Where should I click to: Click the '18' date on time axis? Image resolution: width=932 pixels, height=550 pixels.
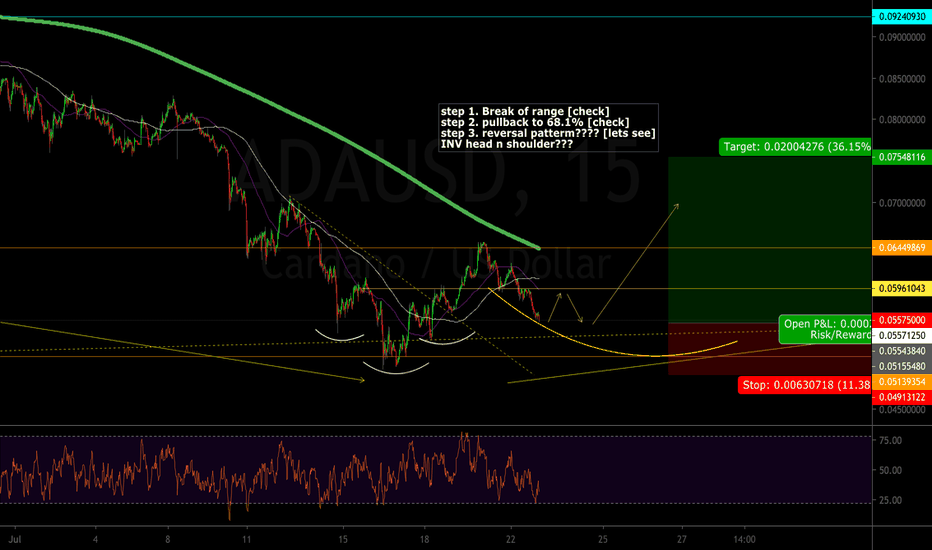click(424, 539)
